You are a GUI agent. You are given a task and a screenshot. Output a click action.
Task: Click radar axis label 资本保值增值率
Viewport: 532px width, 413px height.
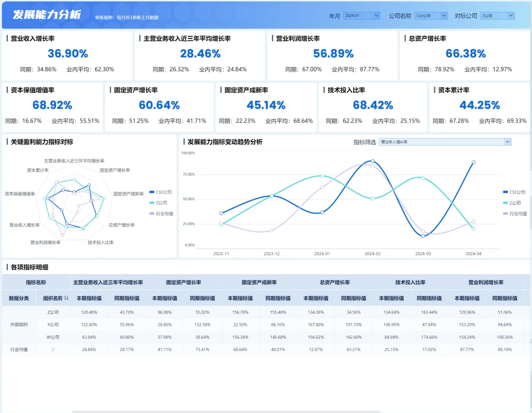coord(20,193)
